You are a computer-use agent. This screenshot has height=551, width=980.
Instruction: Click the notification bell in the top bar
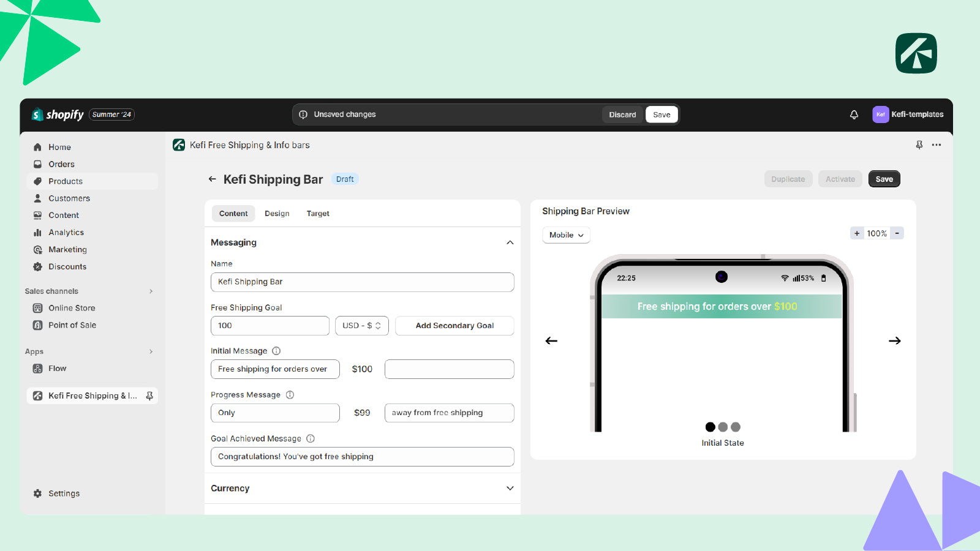coord(854,114)
